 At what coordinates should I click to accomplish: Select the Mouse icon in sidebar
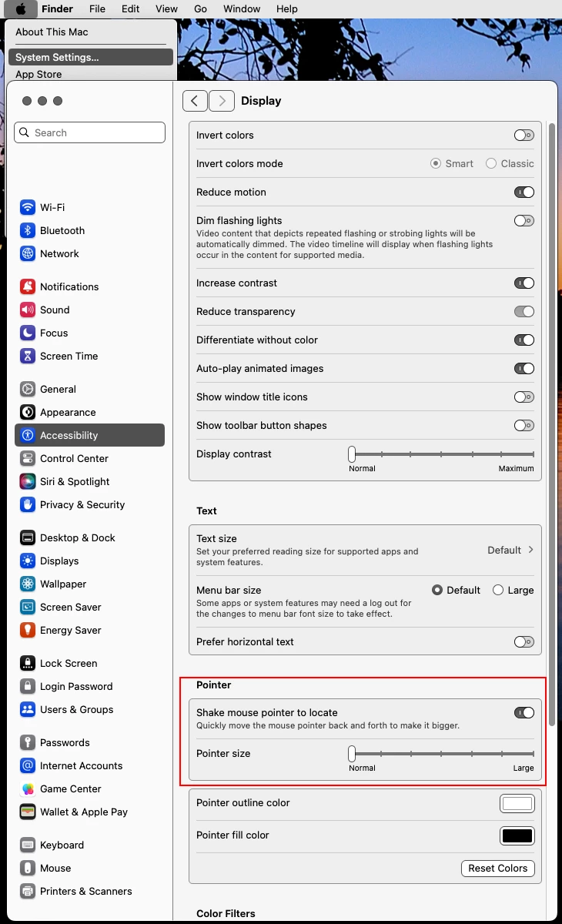28,868
